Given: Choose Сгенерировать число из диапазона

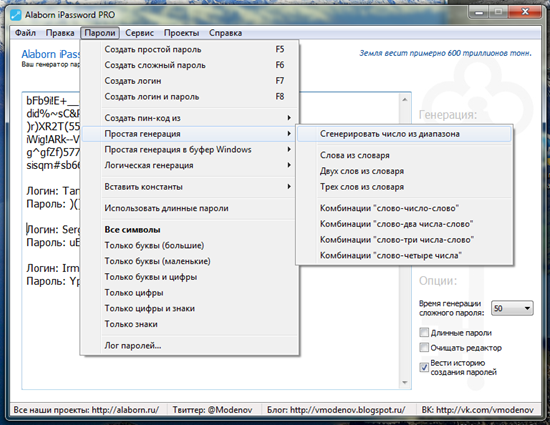Looking at the screenshot, I should (404, 134).
